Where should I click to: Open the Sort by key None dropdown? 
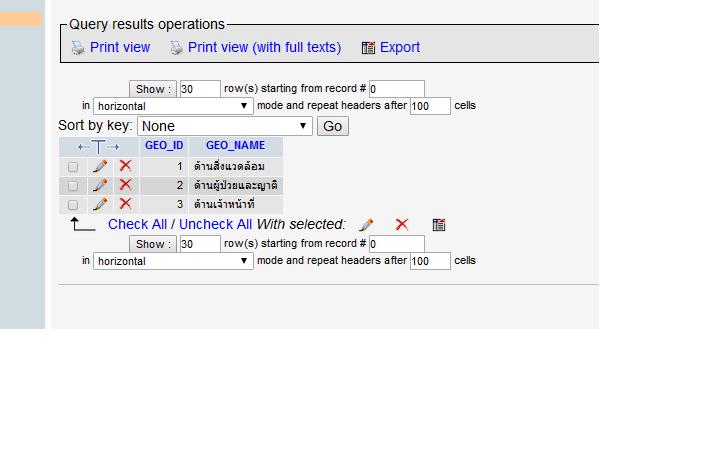click(x=225, y=126)
